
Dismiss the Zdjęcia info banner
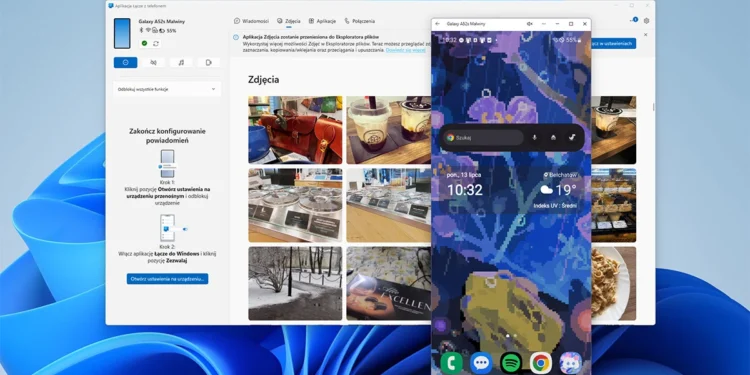click(x=645, y=34)
